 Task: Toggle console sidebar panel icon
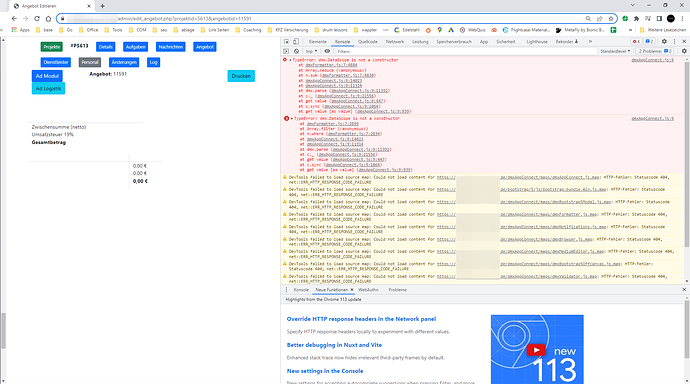(286, 51)
